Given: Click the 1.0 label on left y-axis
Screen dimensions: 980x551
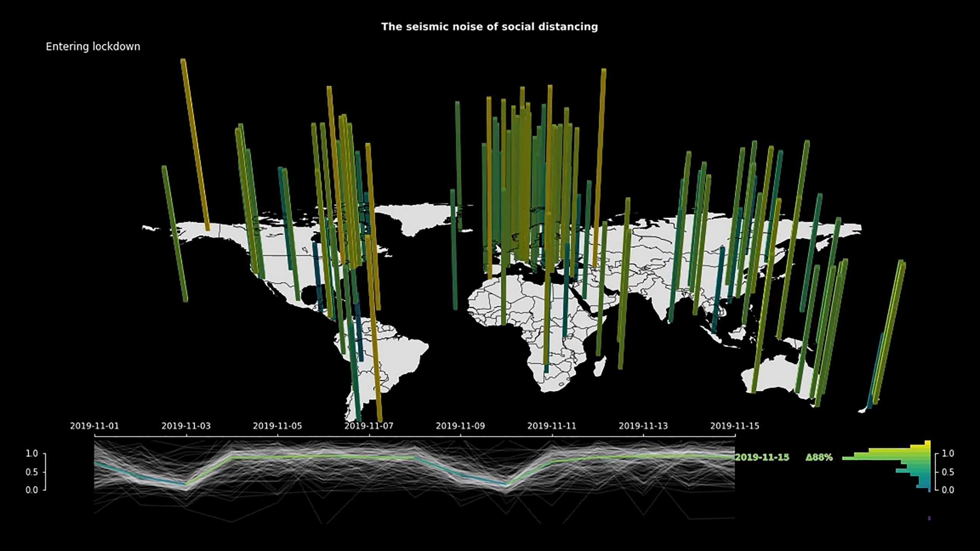Looking at the screenshot, I should pyautogui.click(x=32, y=454).
